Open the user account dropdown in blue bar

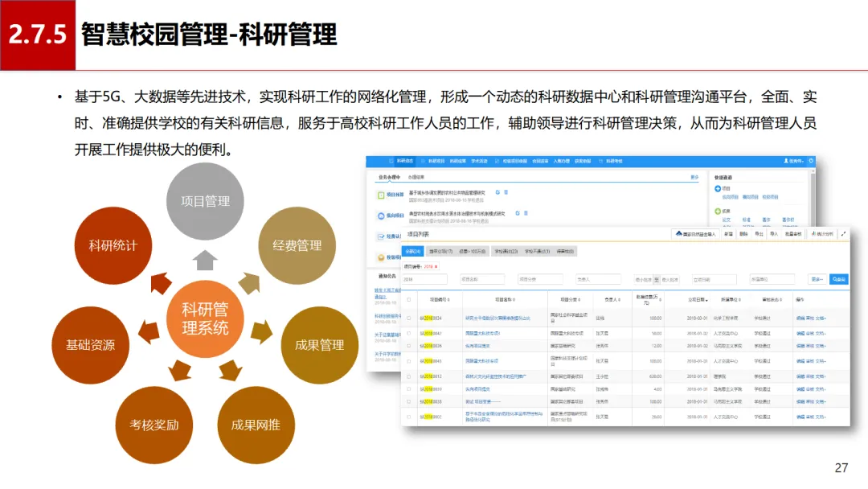794,161
